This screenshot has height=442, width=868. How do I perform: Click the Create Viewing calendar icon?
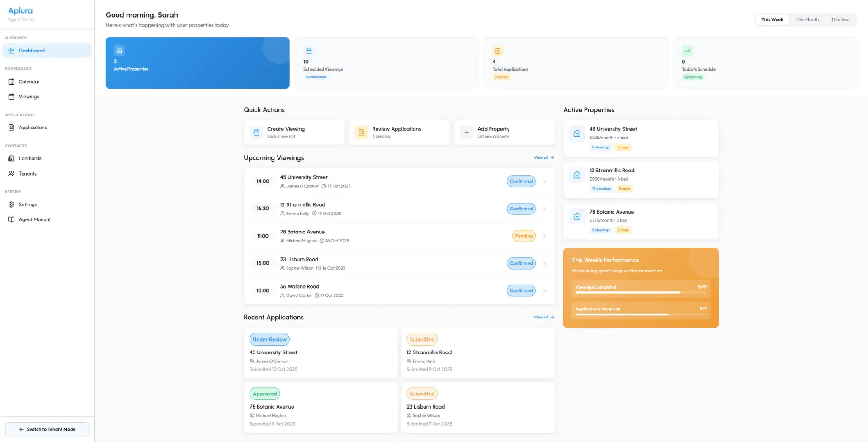coord(256,132)
